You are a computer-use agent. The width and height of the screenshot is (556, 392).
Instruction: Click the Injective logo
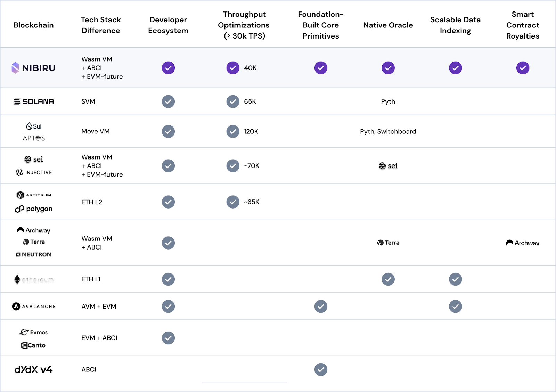tap(34, 172)
